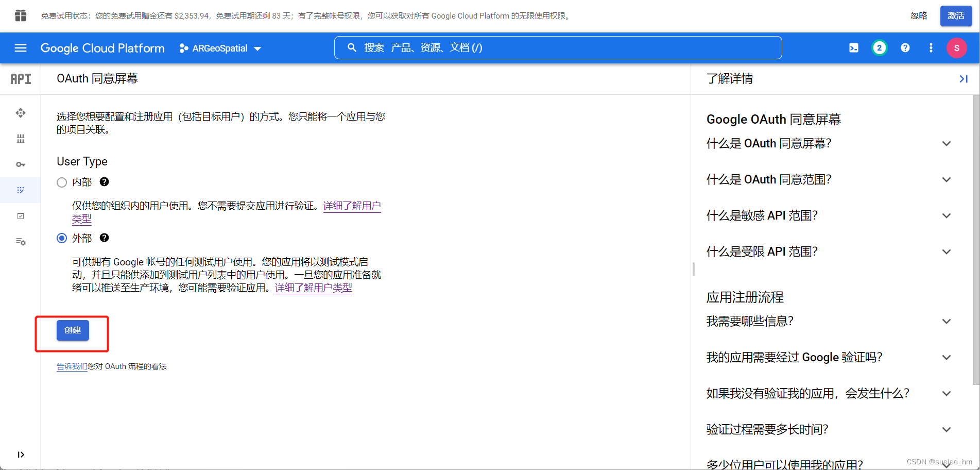
Task: Open the Library sidebar icon
Action: (21, 139)
